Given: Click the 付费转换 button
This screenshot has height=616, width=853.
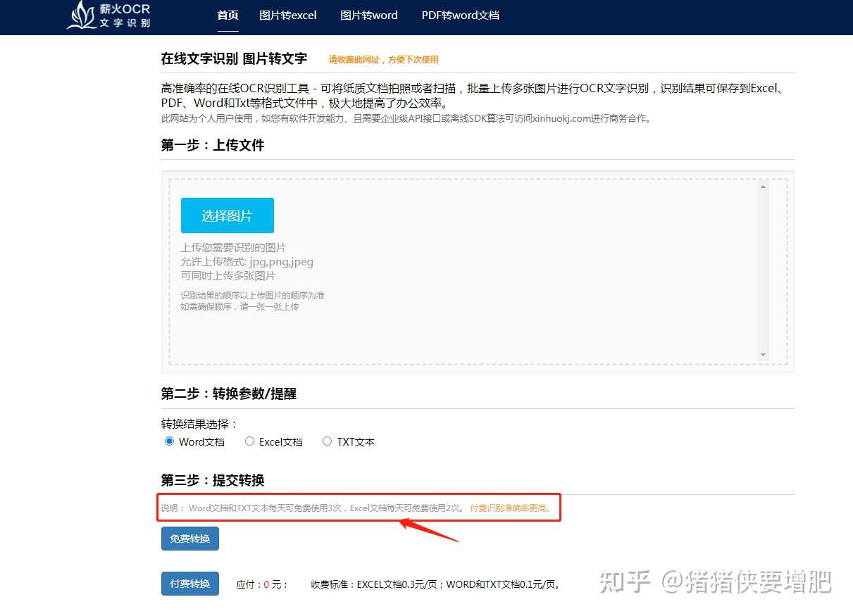Looking at the screenshot, I should (x=190, y=584).
